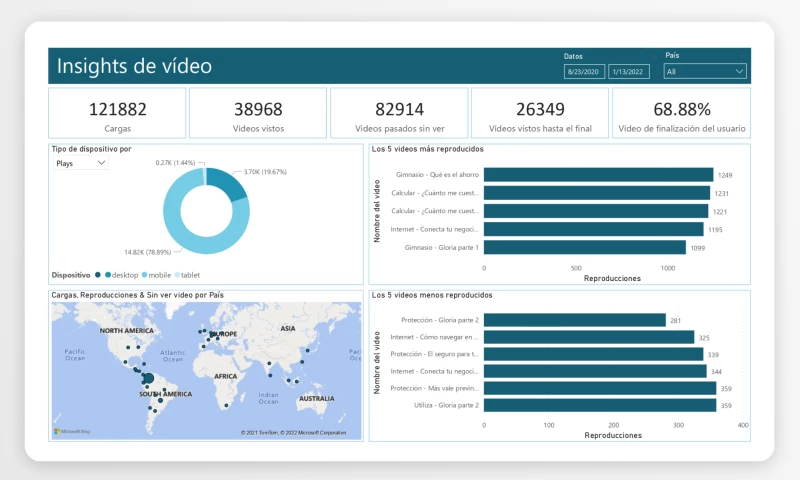Select the top-5 'Internet - Conecta tu negoci' bar 1195

click(594, 229)
